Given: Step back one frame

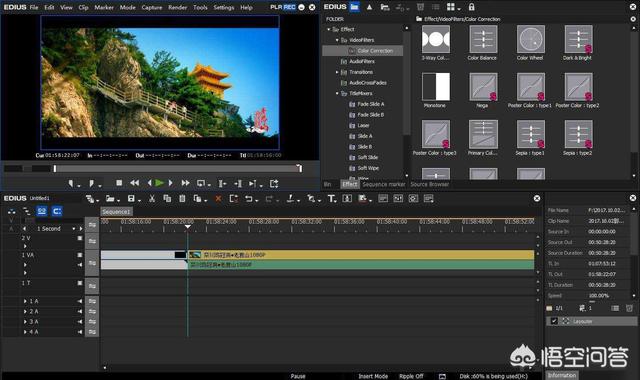Looking at the screenshot, I should tap(149, 183).
